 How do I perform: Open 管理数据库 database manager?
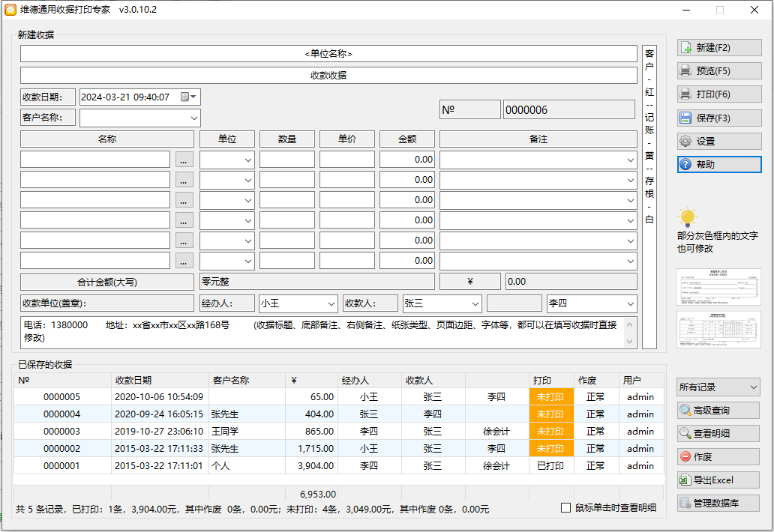tap(718, 504)
